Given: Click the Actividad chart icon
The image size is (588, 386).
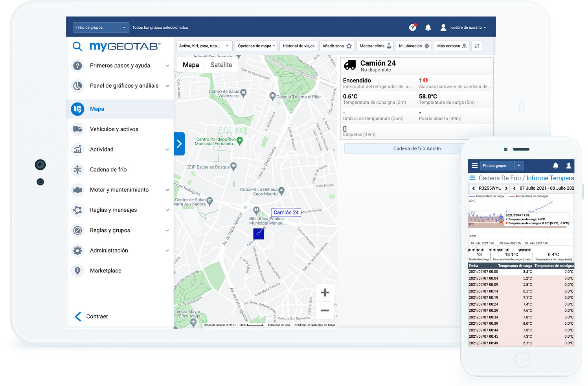Looking at the screenshot, I should (78, 149).
